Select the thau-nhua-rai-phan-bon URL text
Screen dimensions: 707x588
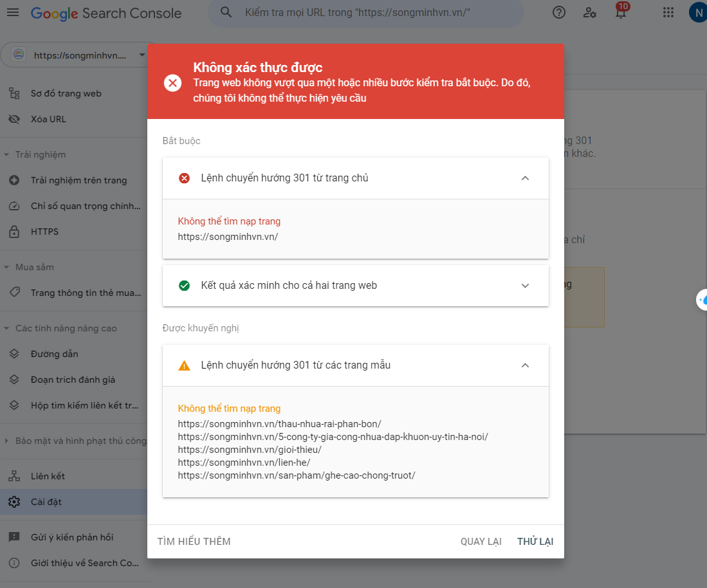280,424
